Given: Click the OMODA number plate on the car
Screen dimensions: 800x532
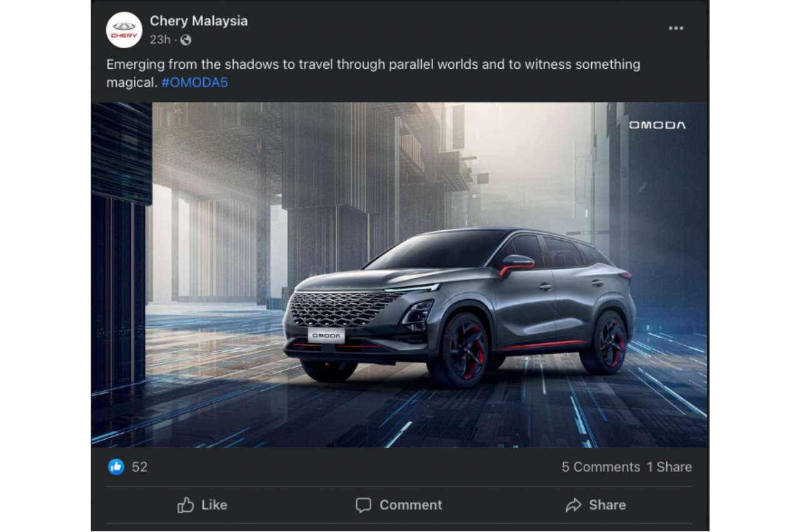Looking at the screenshot, I should 326,335.
